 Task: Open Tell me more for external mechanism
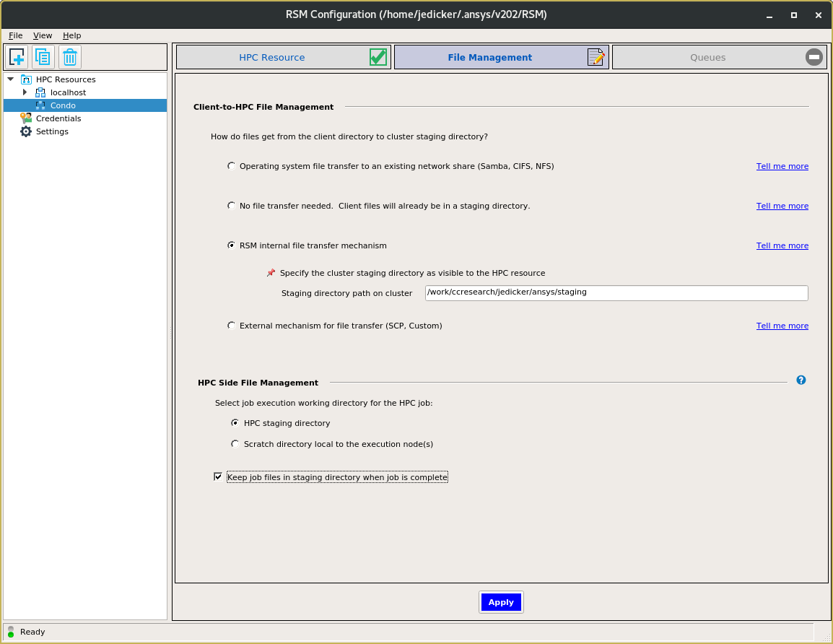[782, 326]
